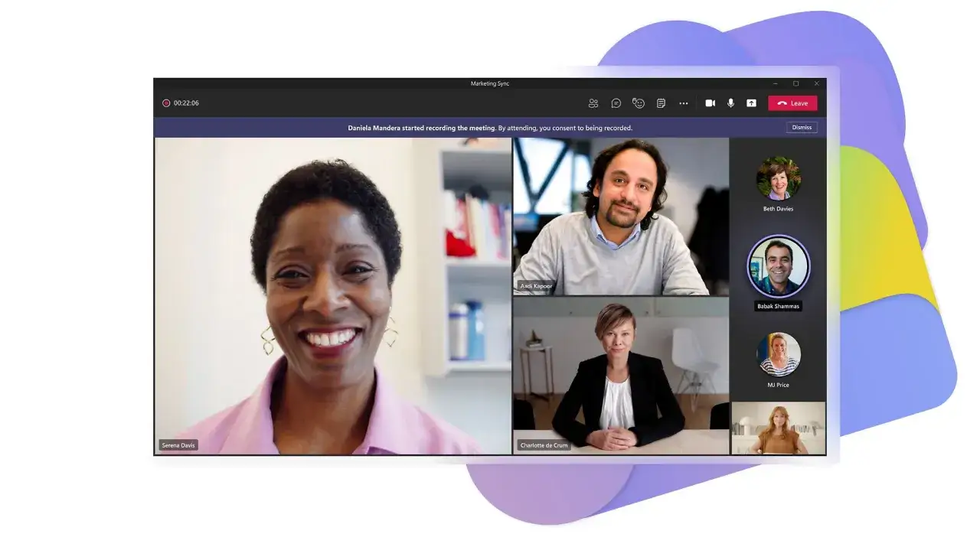The width and height of the screenshot is (980, 534).
Task: Click the red recording indicator icon
Action: [166, 103]
